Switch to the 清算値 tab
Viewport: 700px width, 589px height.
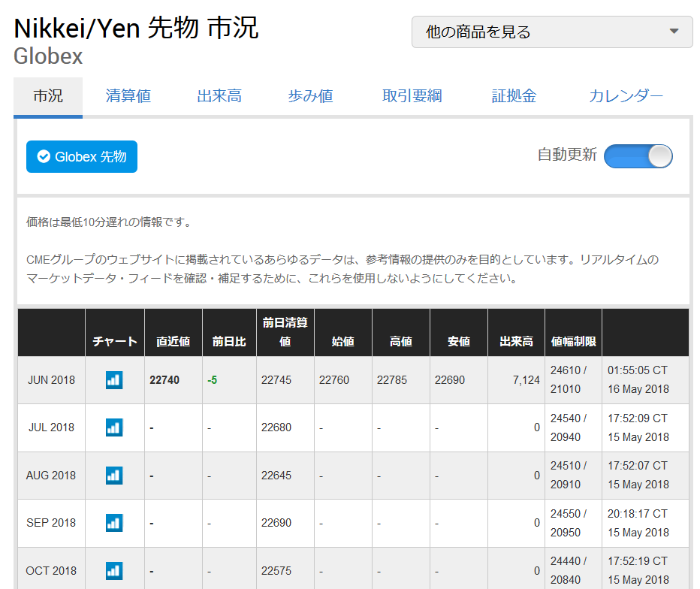(x=128, y=96)
